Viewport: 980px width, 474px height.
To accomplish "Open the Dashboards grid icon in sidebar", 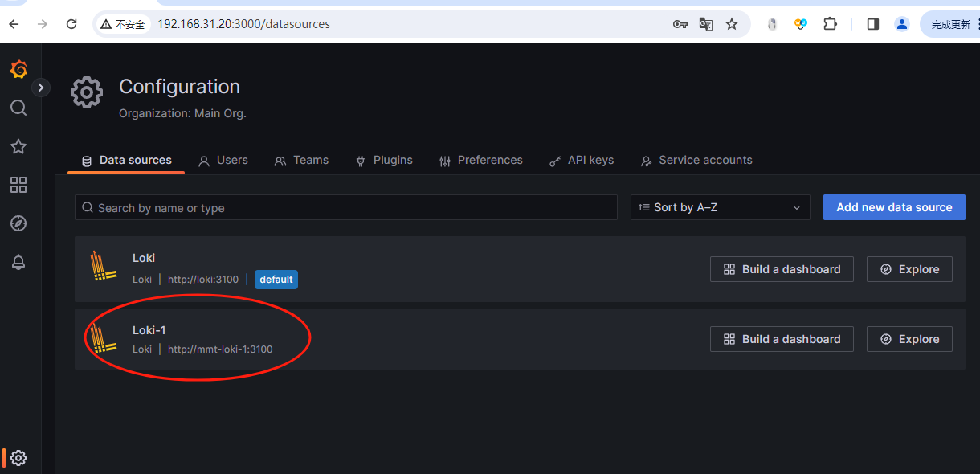I will pyautogui.click(x=18, y=185).
